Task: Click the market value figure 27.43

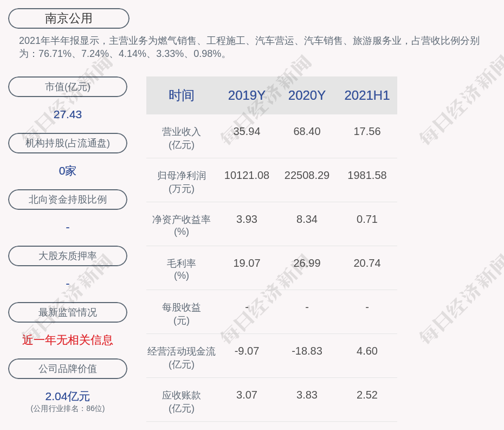Action: point(68,114)
